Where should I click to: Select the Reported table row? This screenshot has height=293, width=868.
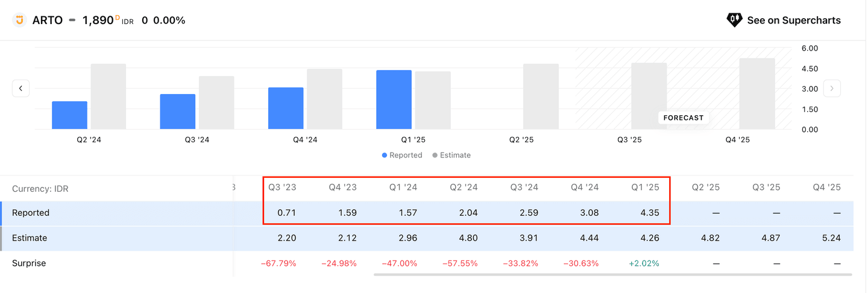coord(31,213)
